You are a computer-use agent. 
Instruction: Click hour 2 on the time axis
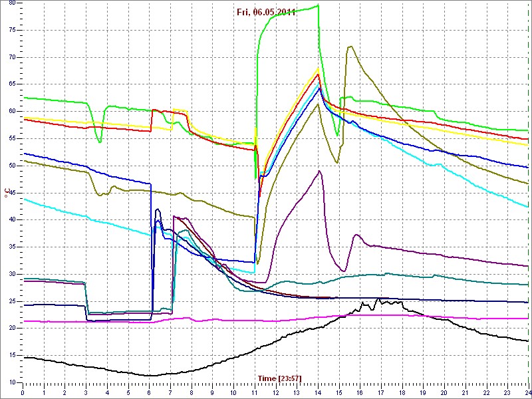click(65, 392)
